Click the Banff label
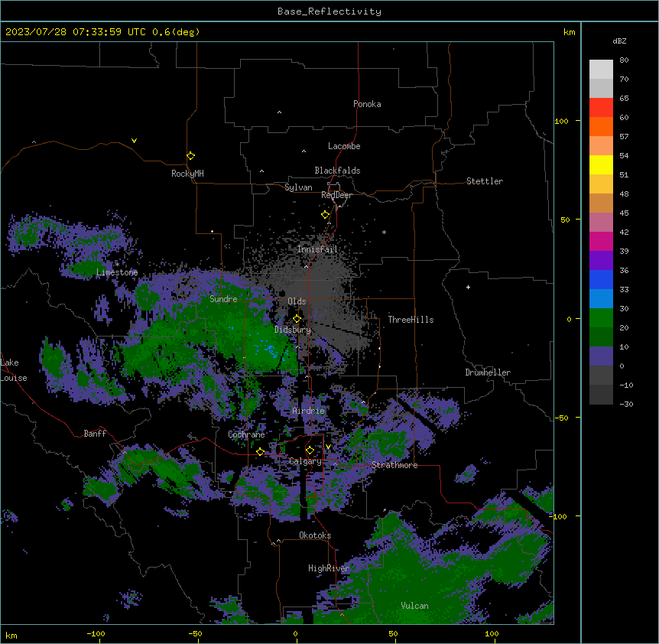659x644 pixels. tap(95, 434)
